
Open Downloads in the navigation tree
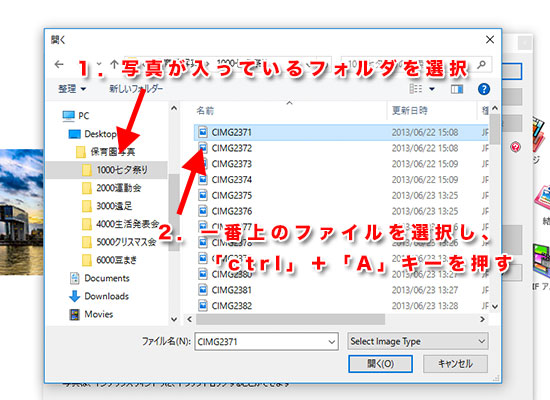click(107, 296)
